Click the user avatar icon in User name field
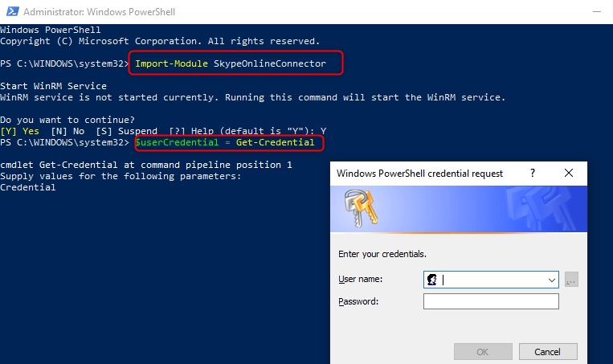613x364 pixels. (432, 280)
